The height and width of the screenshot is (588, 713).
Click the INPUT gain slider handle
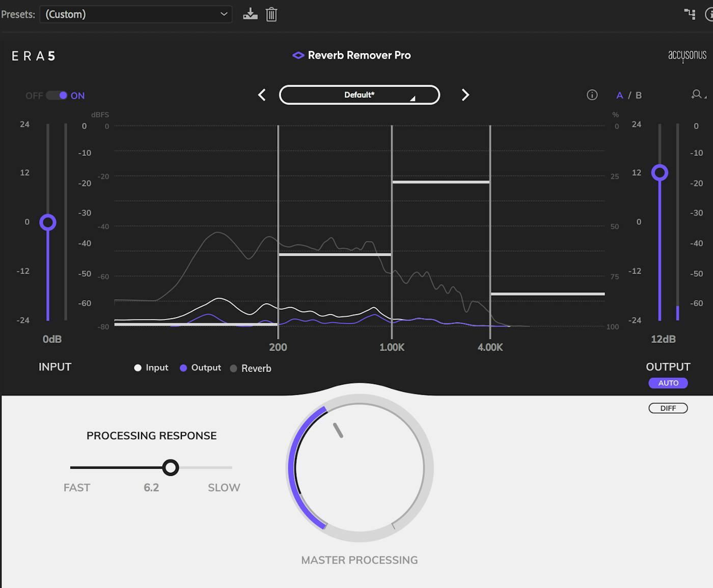[48, 222]
